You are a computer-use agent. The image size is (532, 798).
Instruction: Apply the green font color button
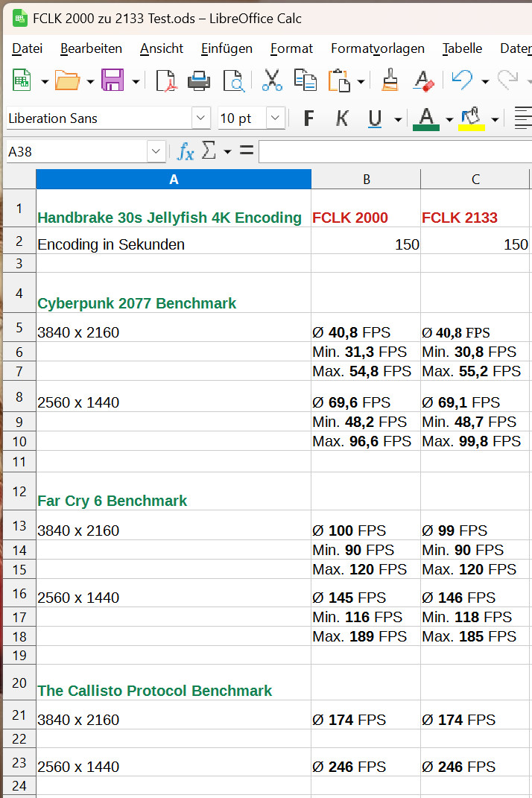[x=426, y=118]
